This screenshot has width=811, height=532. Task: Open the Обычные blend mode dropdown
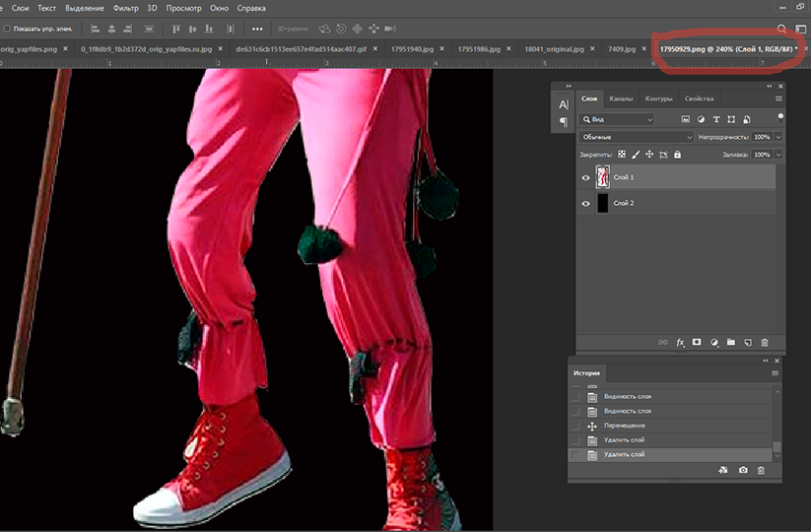tap(636, 137)
